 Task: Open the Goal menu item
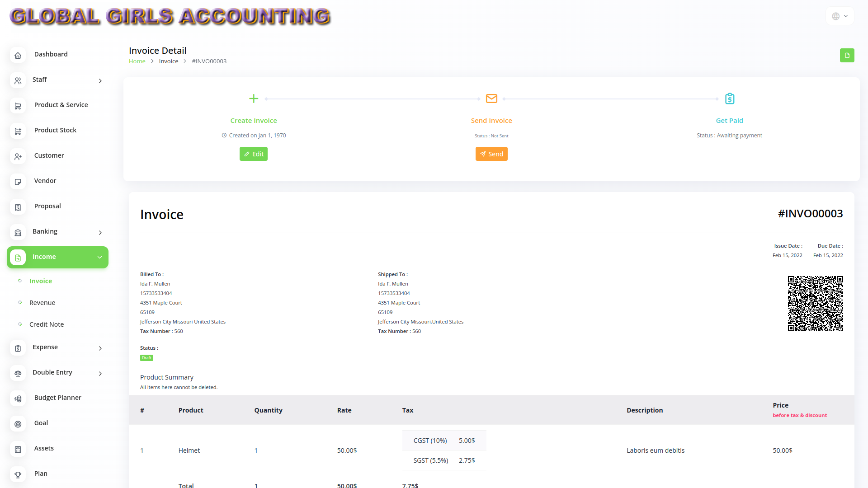tap(41, 423)
